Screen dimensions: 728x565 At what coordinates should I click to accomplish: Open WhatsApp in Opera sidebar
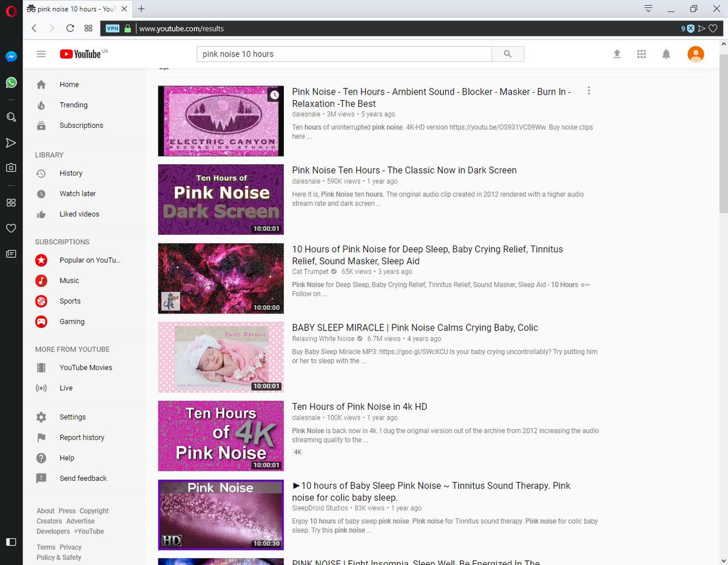click(x=11, y=82)
